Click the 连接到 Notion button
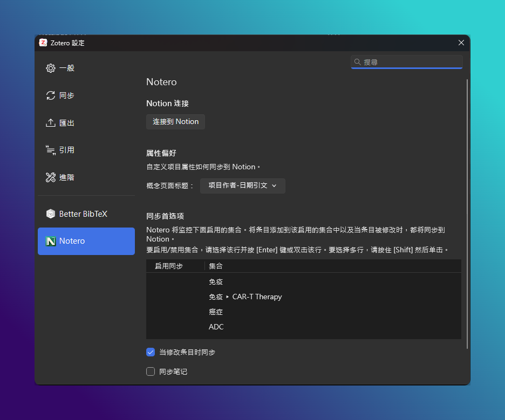The image size is (505, 420). pyautogui.click(x=175, y=122)
